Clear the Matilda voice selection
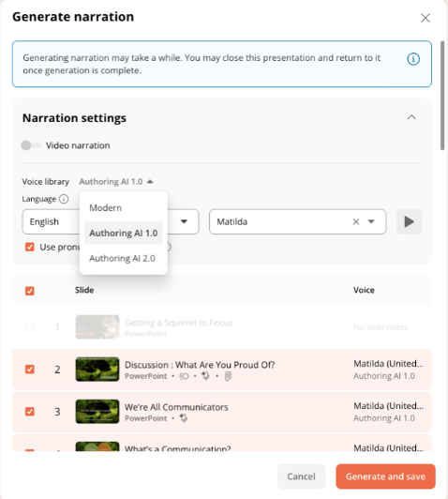448x499 pixels. click(356, 221)
